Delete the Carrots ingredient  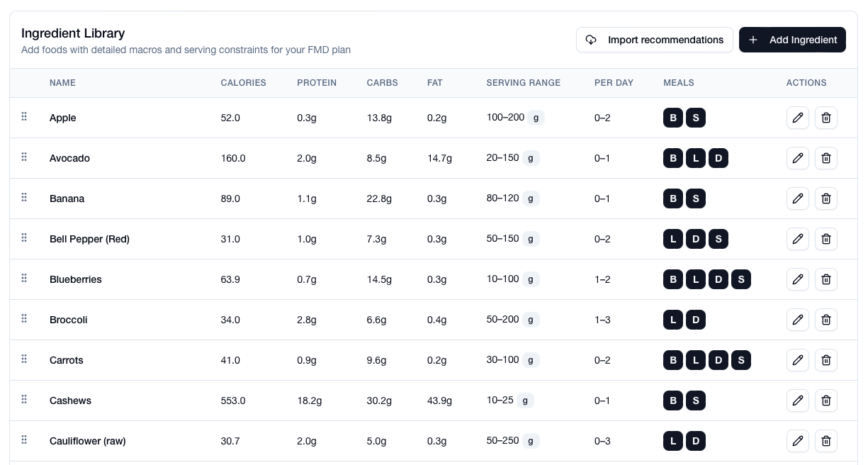tap(826, 360)
